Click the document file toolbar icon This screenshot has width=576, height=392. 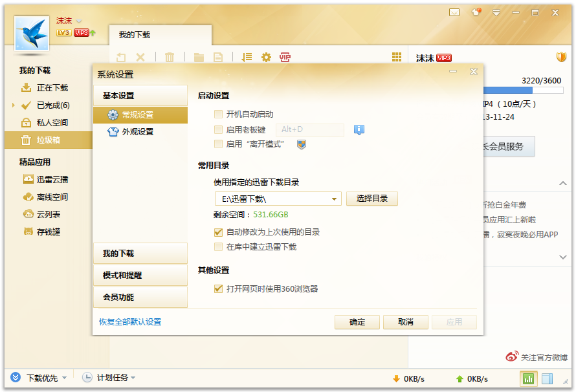pos(218,58)
